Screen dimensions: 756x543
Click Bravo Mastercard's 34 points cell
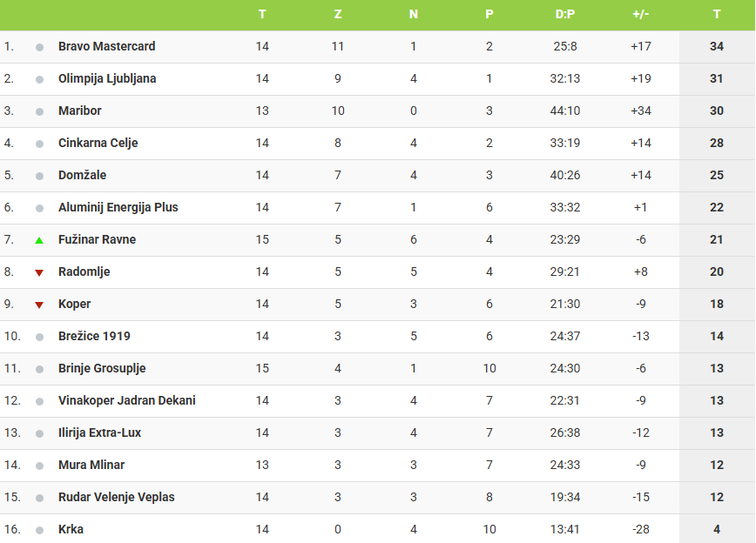point(717,46)
